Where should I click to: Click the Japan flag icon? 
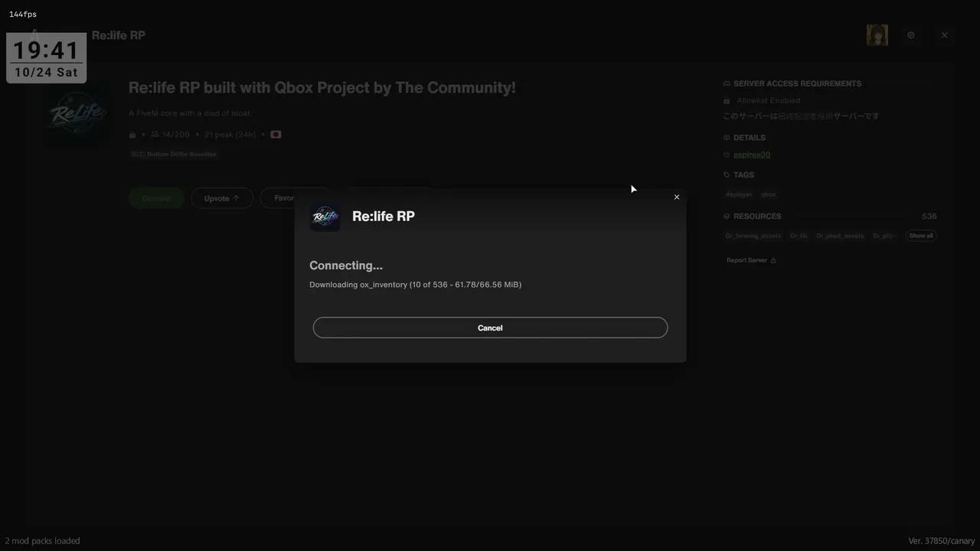(x=276, y=135)
